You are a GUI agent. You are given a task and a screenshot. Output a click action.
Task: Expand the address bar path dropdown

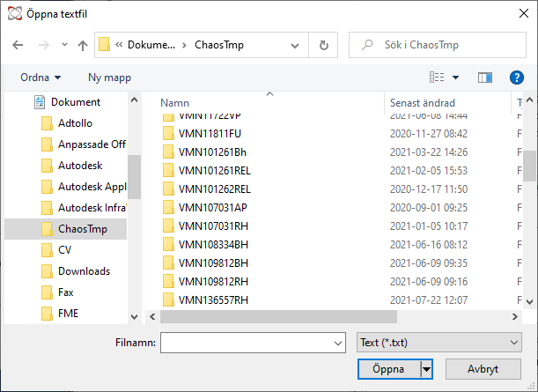coord(294,45)
